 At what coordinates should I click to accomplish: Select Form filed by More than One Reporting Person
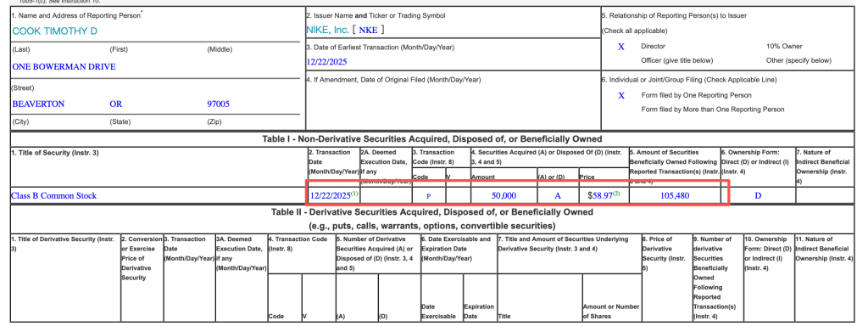point(712,110)
